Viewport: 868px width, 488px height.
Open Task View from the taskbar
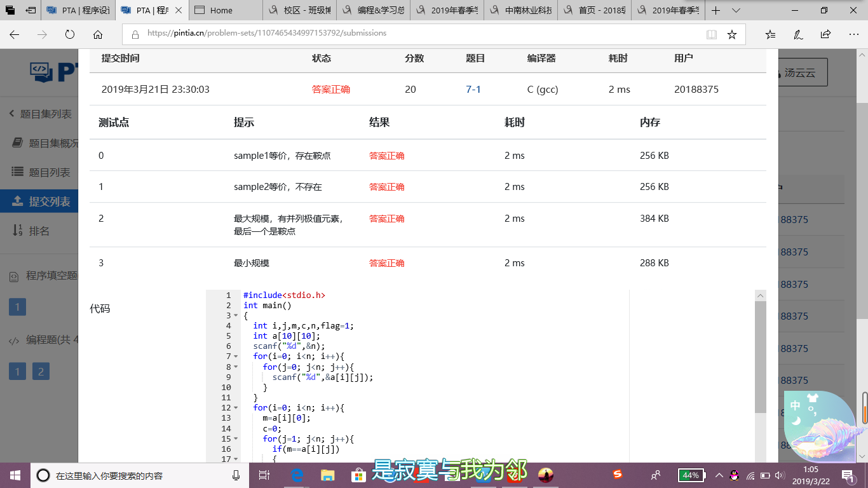pyautogui.click(x=264, y=475)
